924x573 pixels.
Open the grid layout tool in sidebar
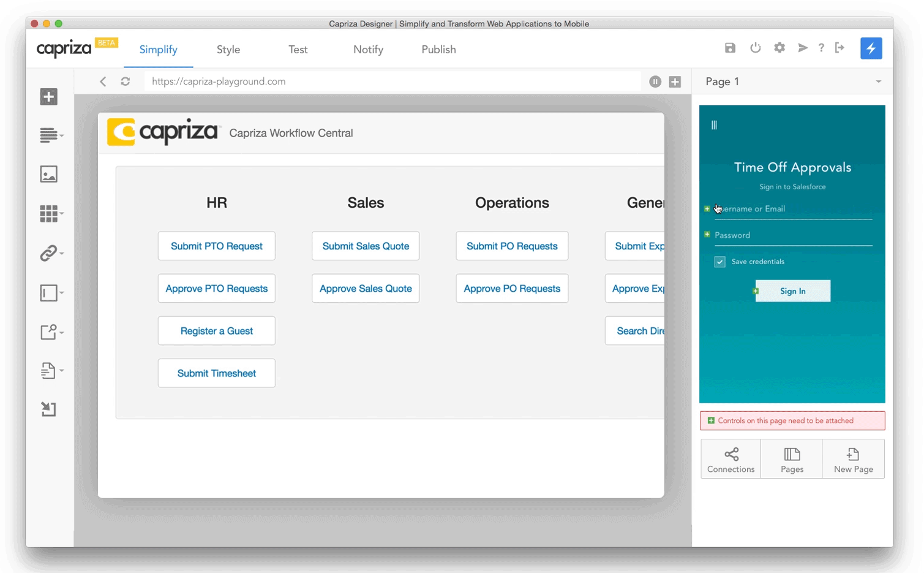click(50, 213)
